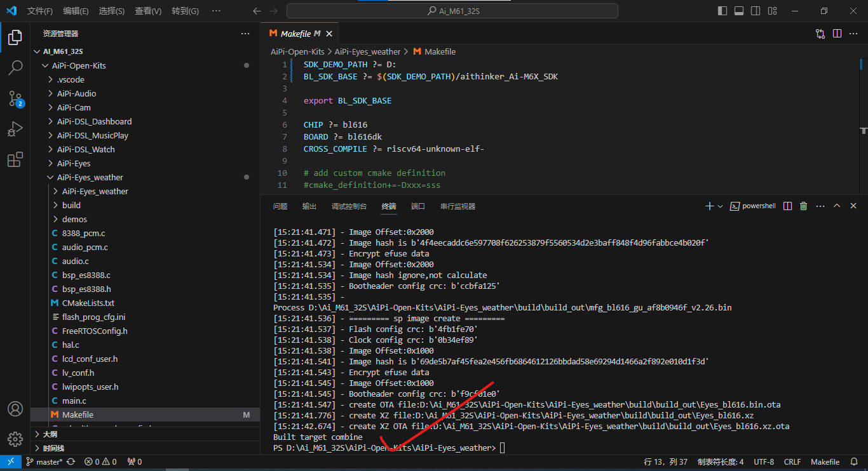Open the Manage gear icon
Viewport: 868px width, 471px height.
click(x=15, y=439)
